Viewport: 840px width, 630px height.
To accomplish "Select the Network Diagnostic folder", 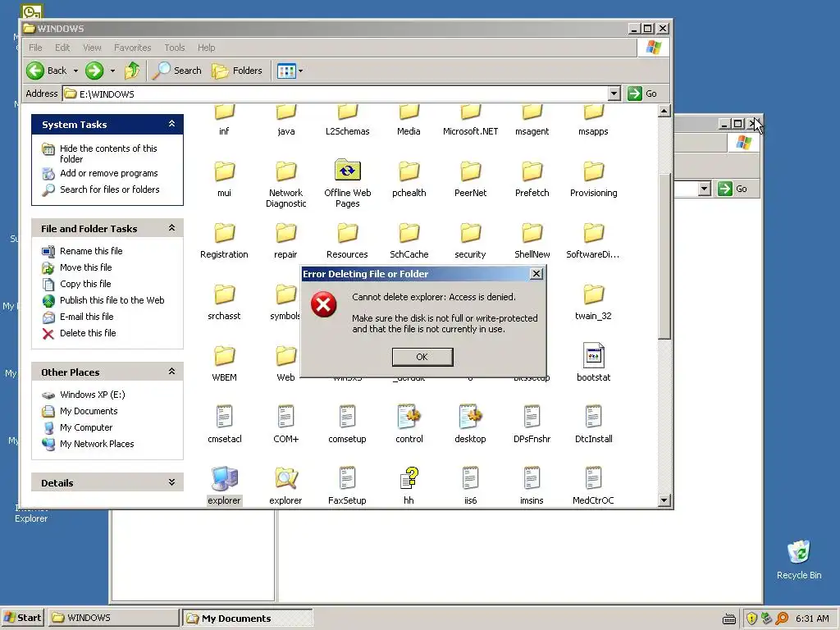I will [286, 183].
